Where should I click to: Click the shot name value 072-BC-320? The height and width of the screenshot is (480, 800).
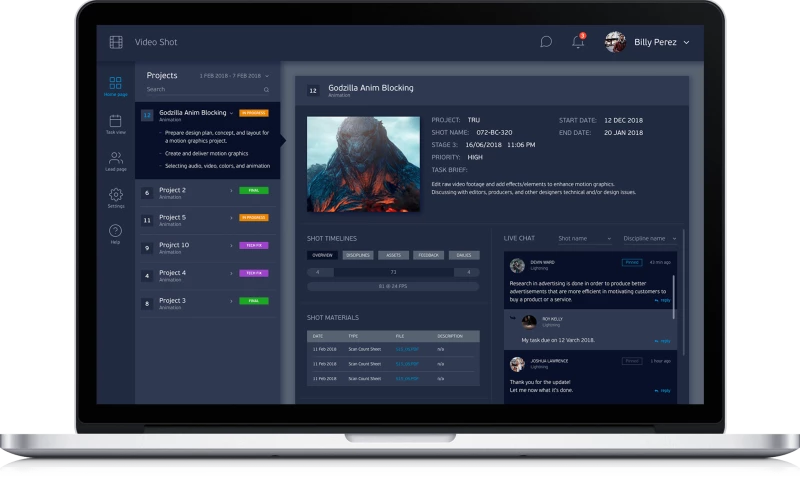[x=494, y=133]
